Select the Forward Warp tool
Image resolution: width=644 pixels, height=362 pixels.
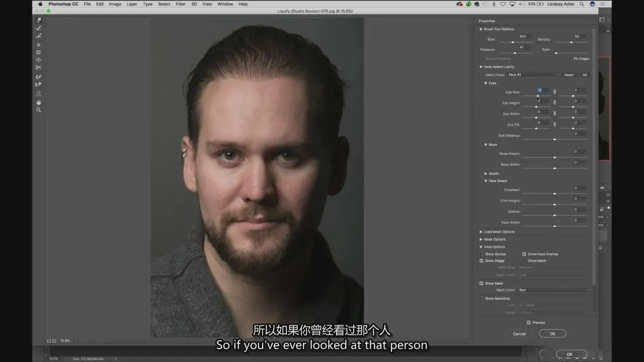click(x=38, y=21)
